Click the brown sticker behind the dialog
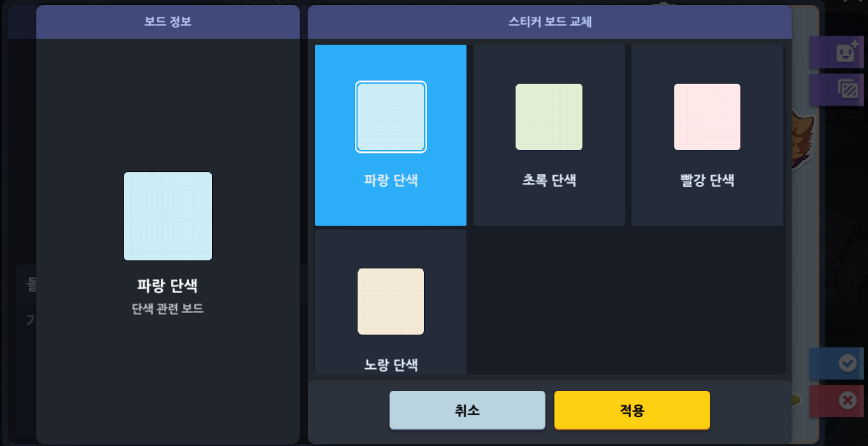This screenshot has height=446, width=868. 802,140
